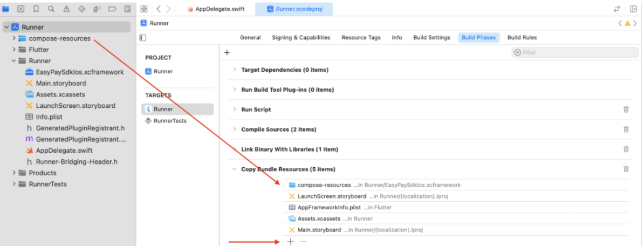
Task: Open the Issue navigator warning icon
Action: coord(66,9)
